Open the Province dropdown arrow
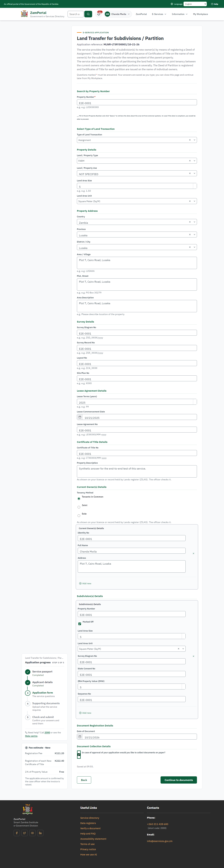This screenshot has height=868, width=224. [x=194, y=235]
